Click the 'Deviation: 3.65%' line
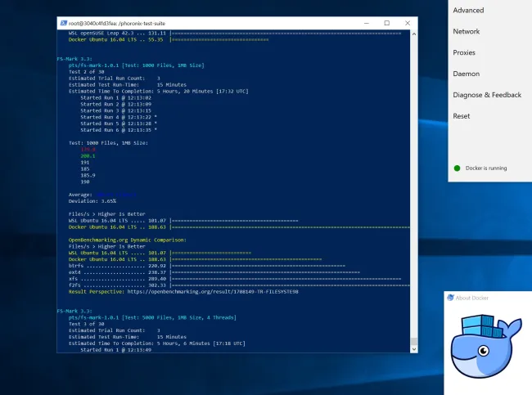The height and width of the screenshot is (395, 532). (x=92, y=201)
